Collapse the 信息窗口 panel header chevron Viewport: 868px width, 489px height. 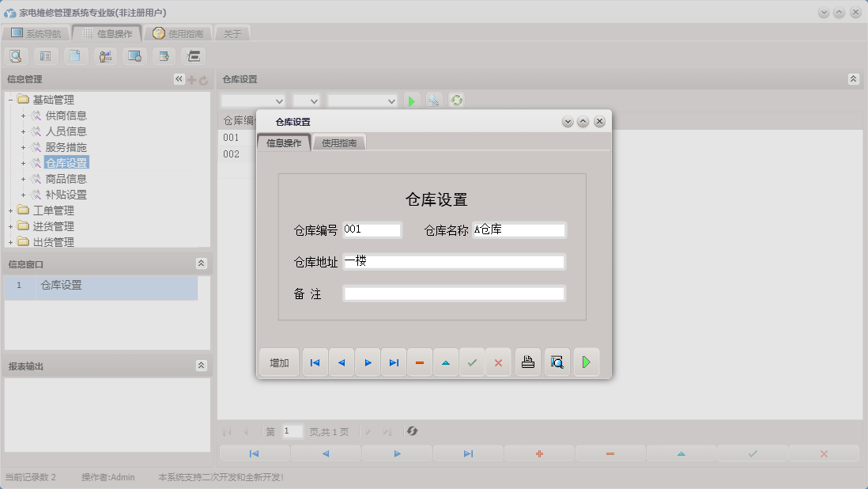click(202, 263)
